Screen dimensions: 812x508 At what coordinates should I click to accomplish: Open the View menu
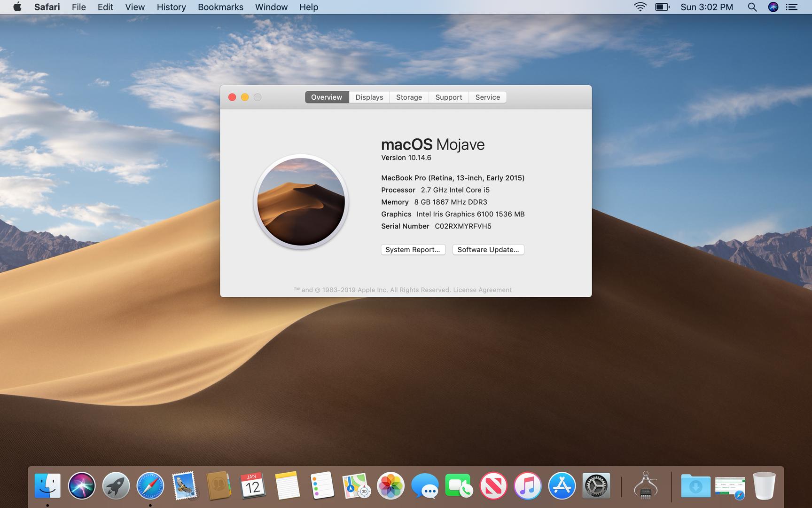135,7
